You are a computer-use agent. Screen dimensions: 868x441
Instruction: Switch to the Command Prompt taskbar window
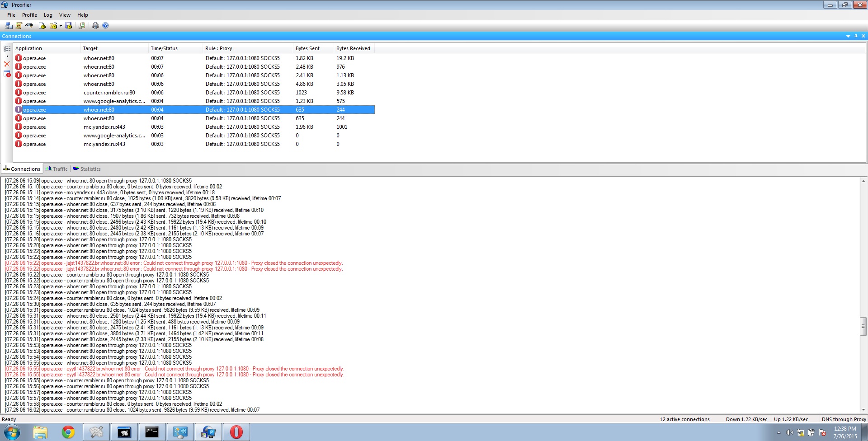pos(152,432)
